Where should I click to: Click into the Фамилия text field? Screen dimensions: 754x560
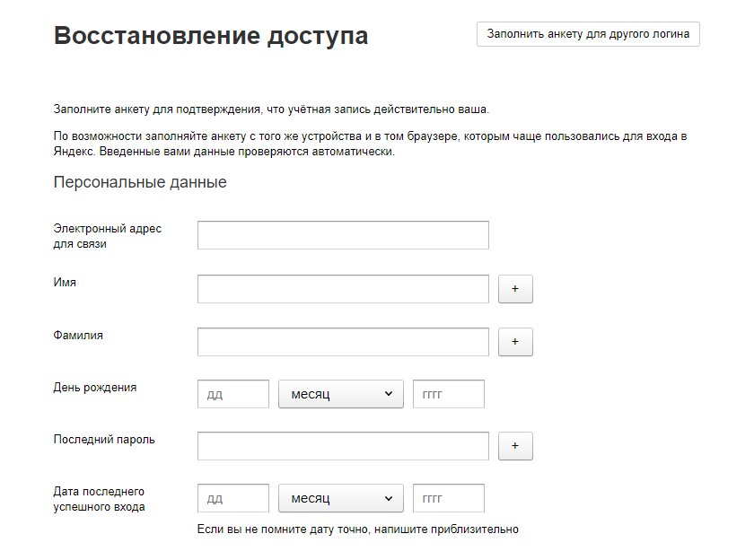click(x=343, y=342)
